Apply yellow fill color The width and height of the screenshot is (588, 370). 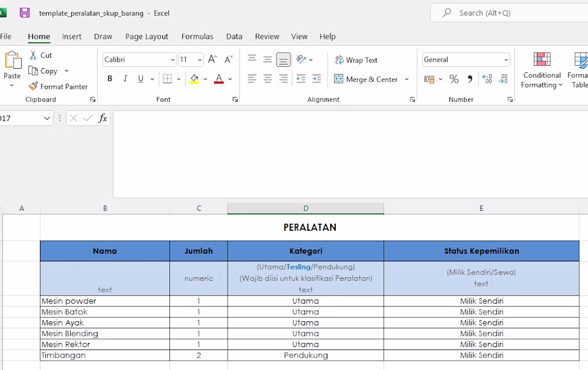coord(194,79)
